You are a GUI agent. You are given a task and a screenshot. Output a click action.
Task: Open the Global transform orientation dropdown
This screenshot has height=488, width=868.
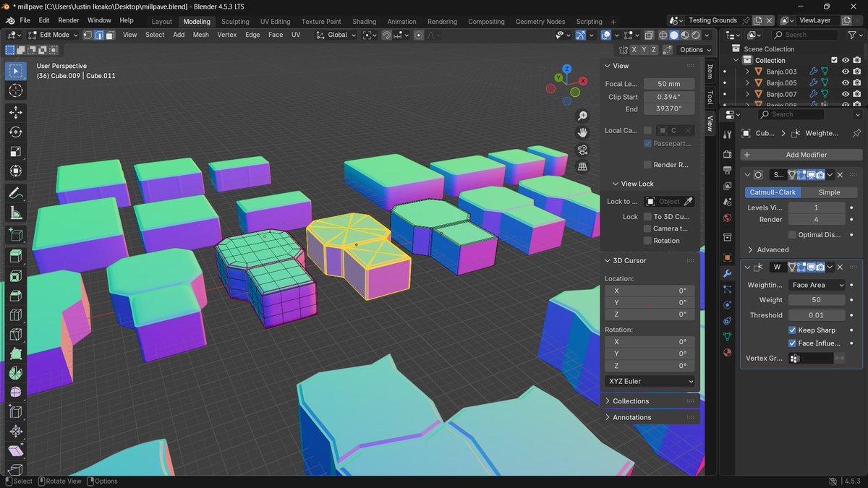[336, 35]
